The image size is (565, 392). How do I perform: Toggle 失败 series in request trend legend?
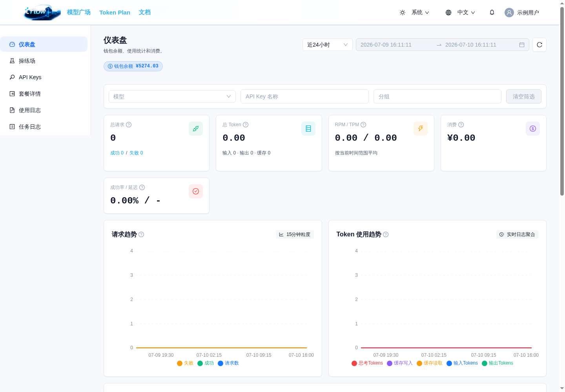pos(185,363)
